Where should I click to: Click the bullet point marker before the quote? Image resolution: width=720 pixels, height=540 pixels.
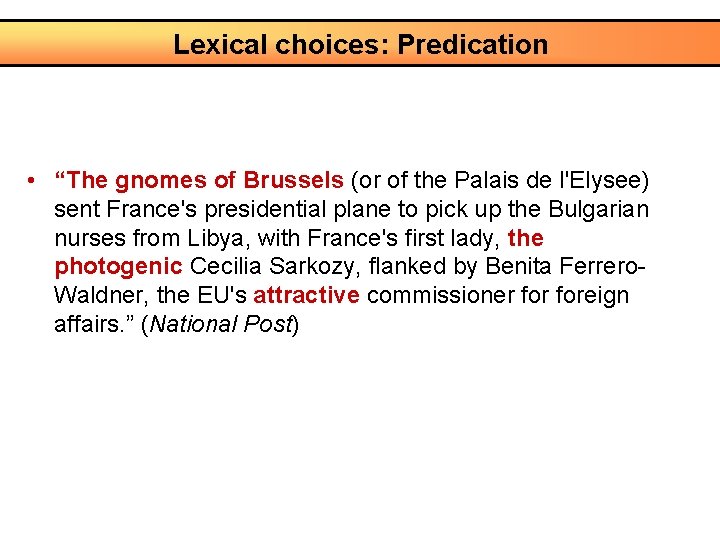[33, 182]
